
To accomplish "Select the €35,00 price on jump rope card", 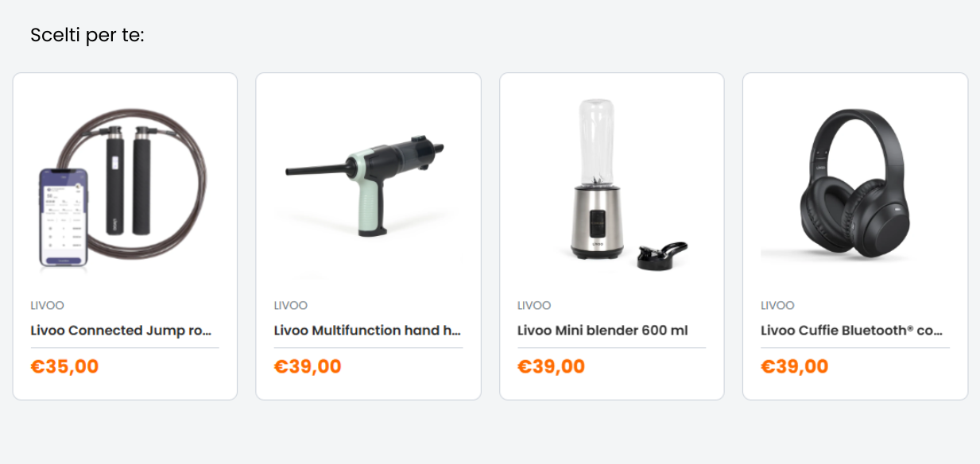I will (64, 366).
